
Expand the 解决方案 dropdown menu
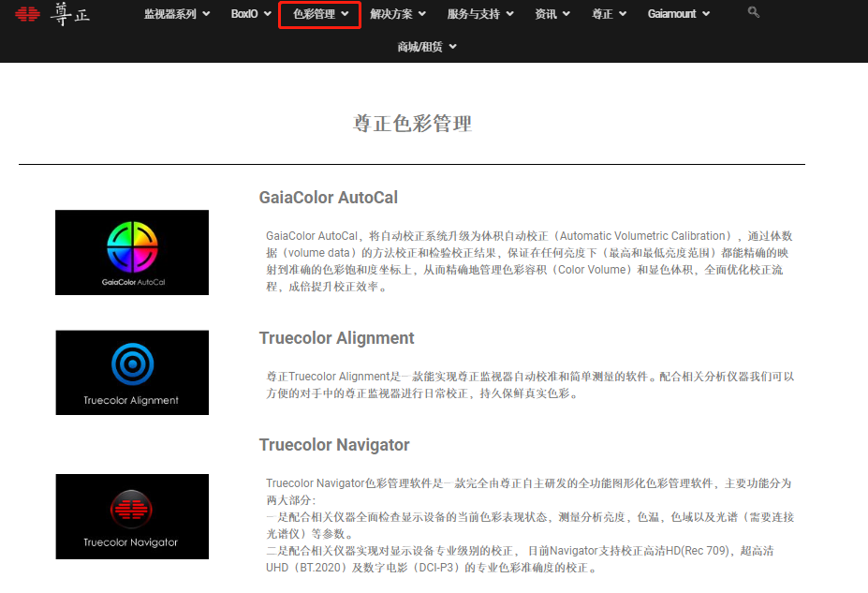pos(397,14)
